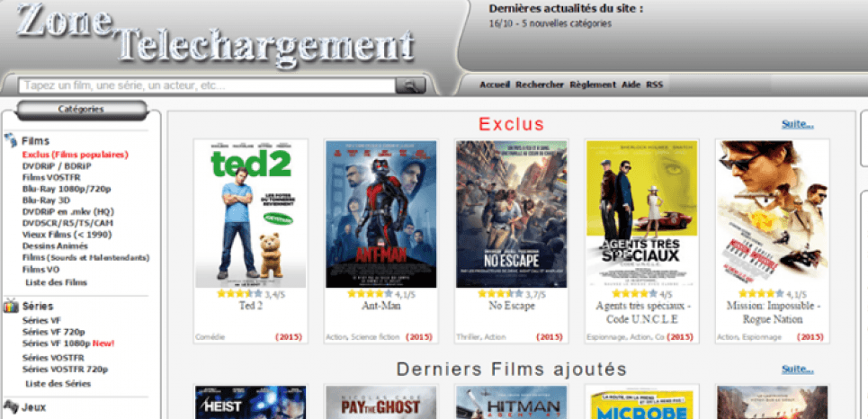Click the Jeux section heading

[34, 408]
